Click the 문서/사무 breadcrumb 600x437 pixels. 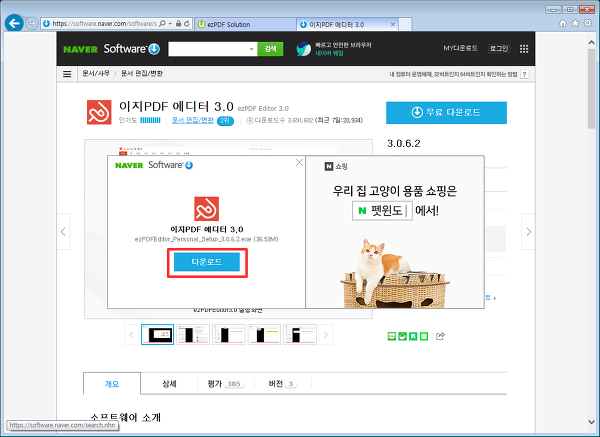96,73
